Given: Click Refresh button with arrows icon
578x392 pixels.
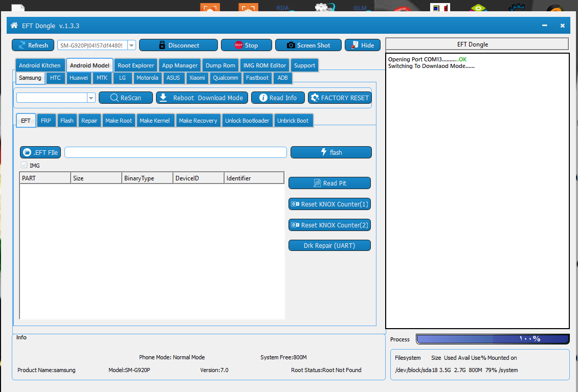Looking at the screenshot, I should point(33,45).
